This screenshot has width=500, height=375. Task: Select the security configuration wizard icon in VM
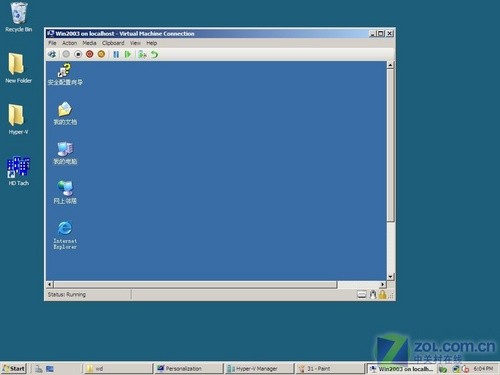coord(65,75)
